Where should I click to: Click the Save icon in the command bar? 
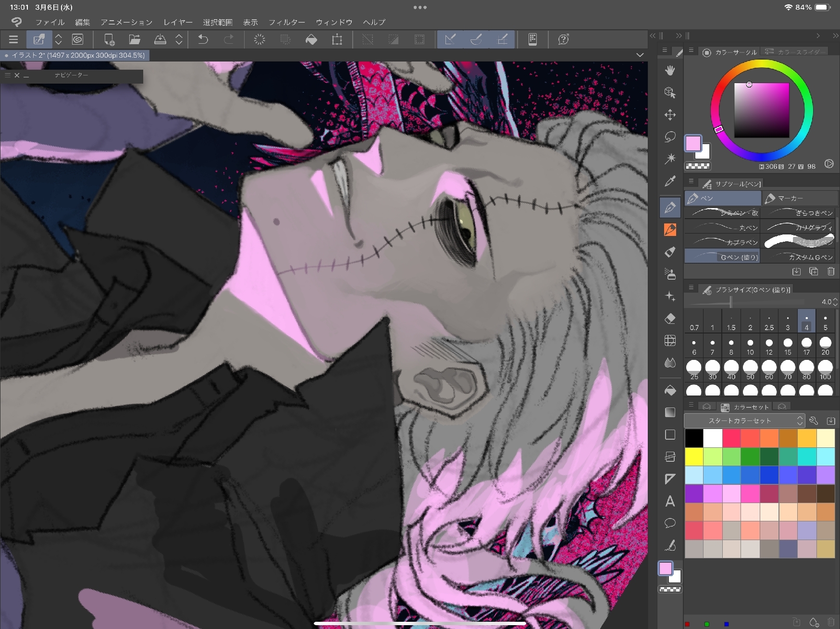[x=160, y=39]
